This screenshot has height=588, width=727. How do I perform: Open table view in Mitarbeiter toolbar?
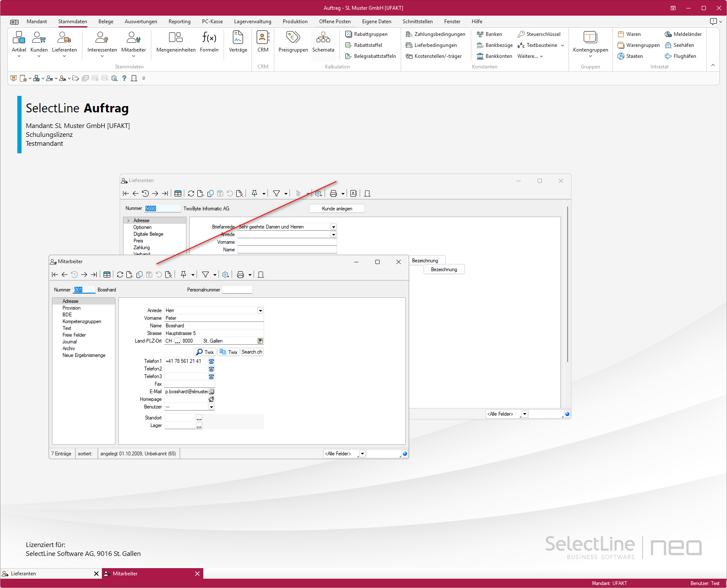coord(107,275)
